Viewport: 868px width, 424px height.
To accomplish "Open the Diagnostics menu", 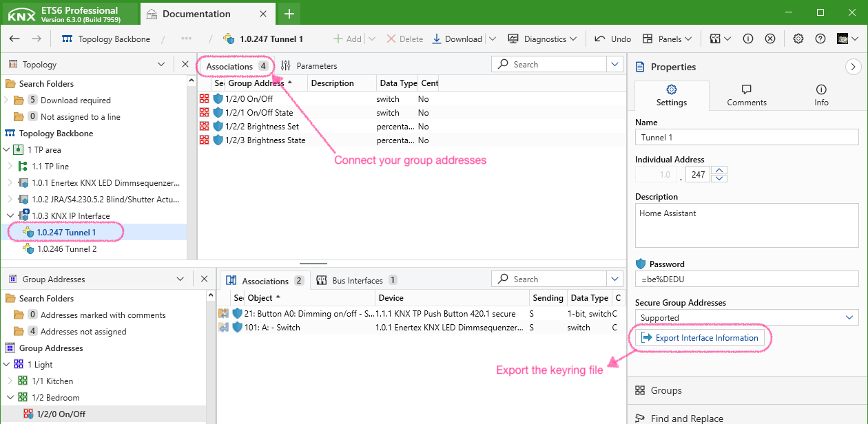I will 542,39.
